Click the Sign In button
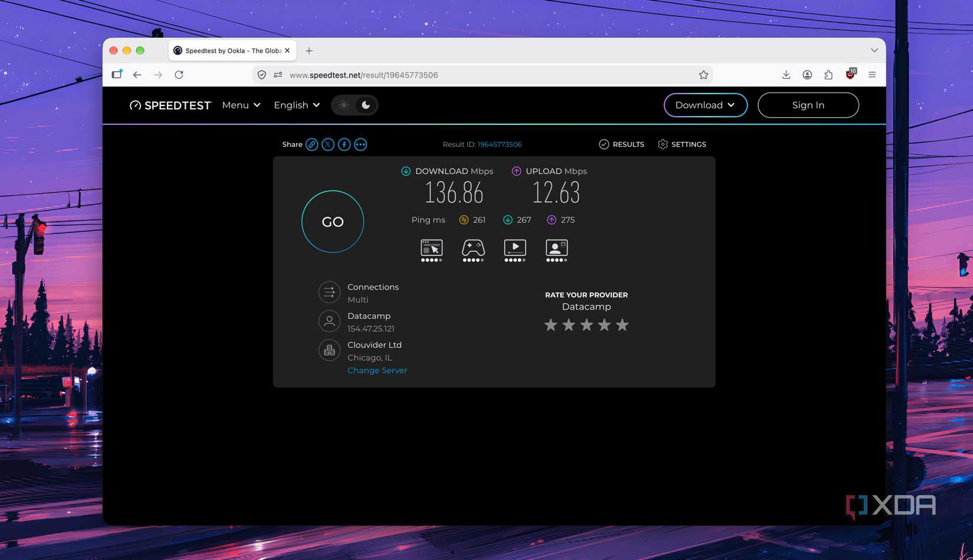Screen dimensions: 973x560 pyautogui.click(x=808, y=105)
